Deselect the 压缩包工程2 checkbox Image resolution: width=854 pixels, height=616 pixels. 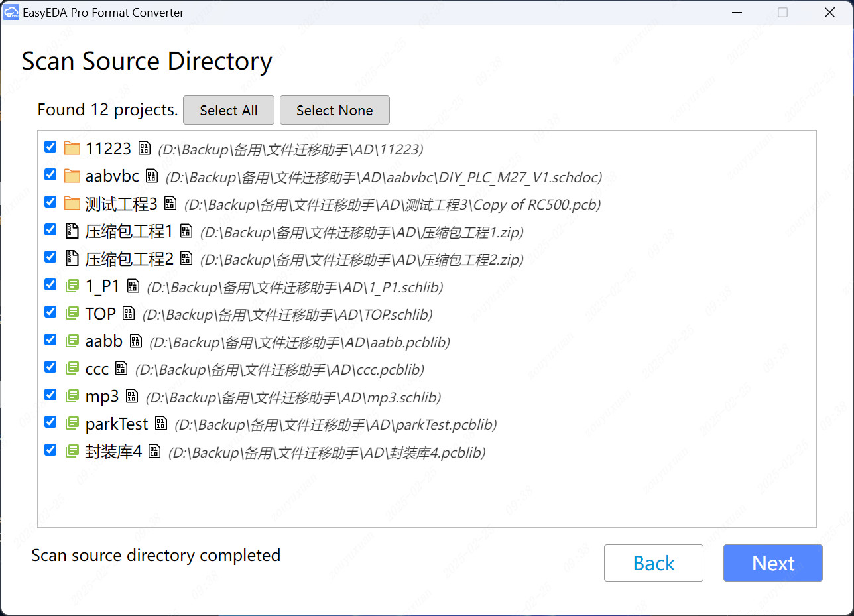coord(50,257)
